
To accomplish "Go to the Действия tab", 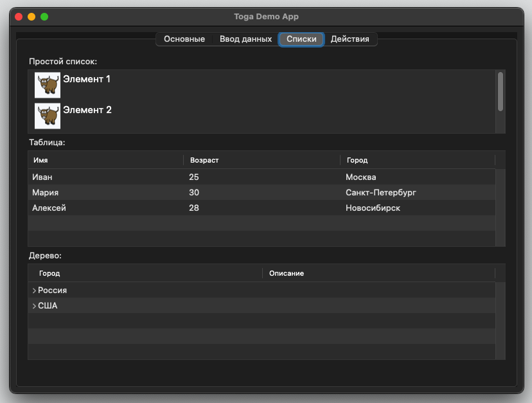I will click(x=350, y=39).
